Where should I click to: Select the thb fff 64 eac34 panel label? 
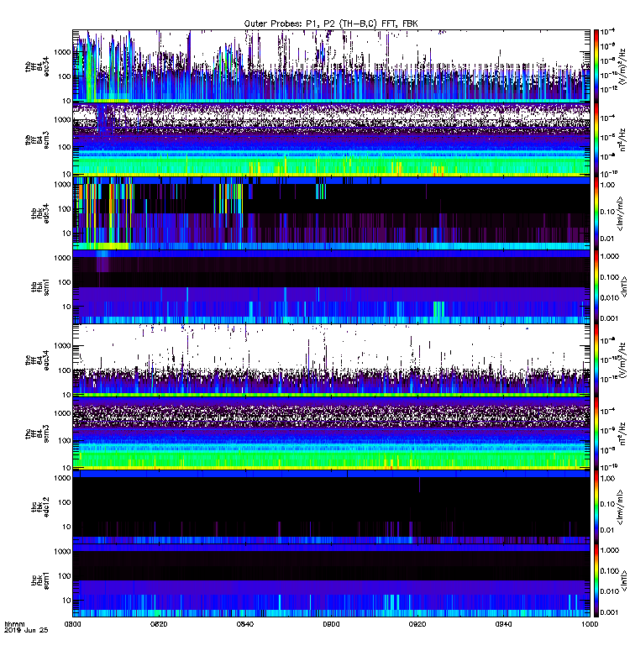pos(37,66)
